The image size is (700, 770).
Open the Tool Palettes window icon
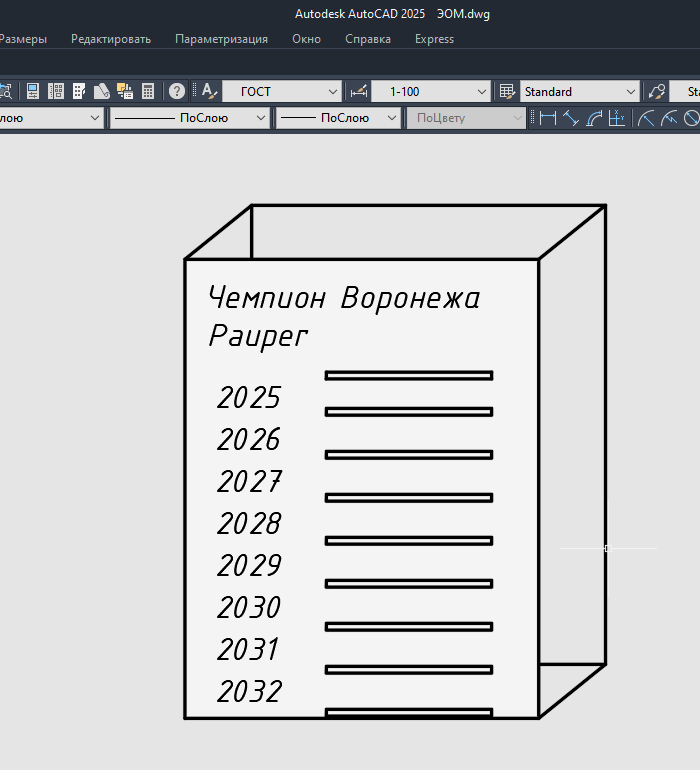click(x=79, y=91)
